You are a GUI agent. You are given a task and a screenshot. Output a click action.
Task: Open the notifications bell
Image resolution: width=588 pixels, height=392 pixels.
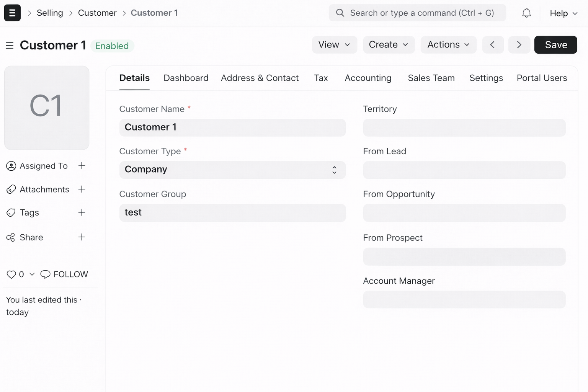tap(526, 13)
